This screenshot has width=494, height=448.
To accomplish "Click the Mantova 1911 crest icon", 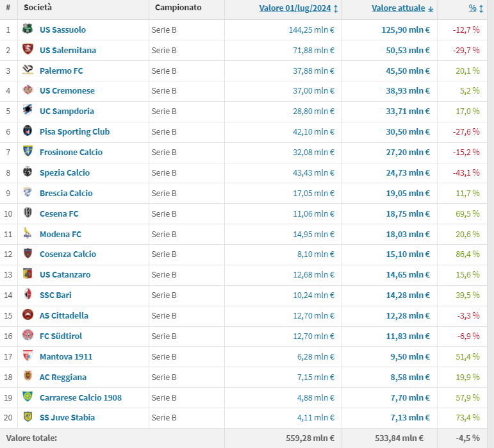I will [x=28, y=356].
